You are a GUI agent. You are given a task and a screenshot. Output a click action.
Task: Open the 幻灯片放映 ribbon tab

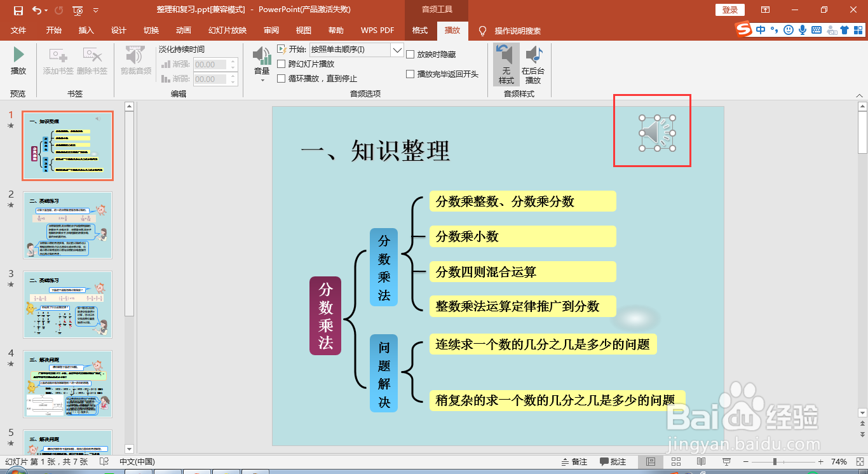[227, 30]
